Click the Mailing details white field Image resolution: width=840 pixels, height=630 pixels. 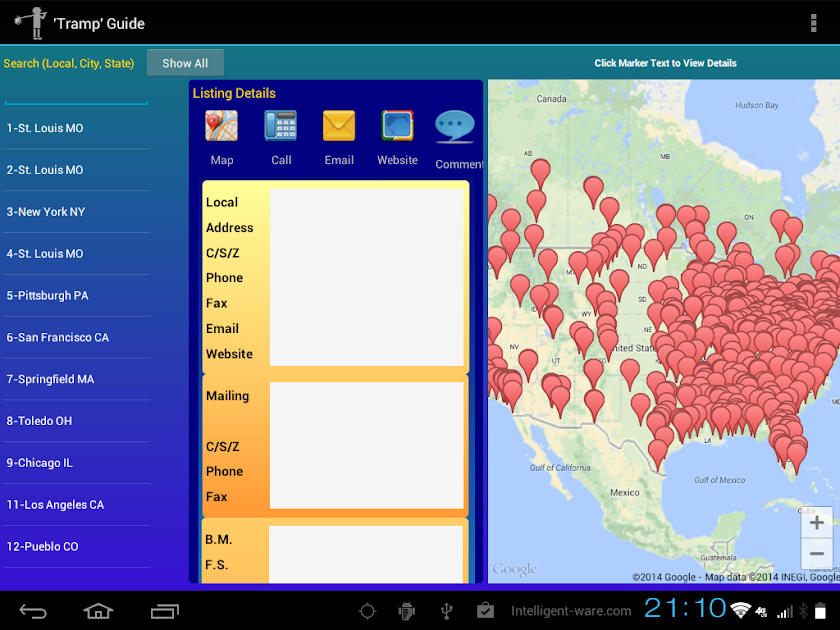click(x=366, y=445)
